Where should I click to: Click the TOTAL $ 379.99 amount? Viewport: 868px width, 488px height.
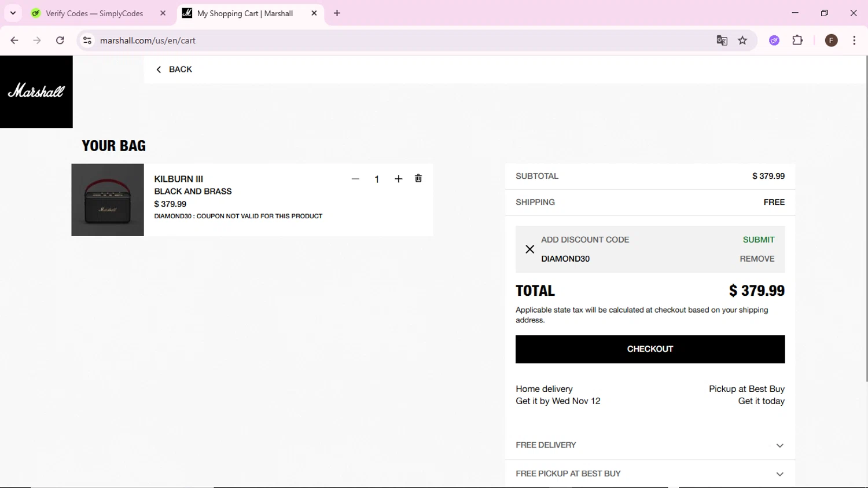point(757,291)
